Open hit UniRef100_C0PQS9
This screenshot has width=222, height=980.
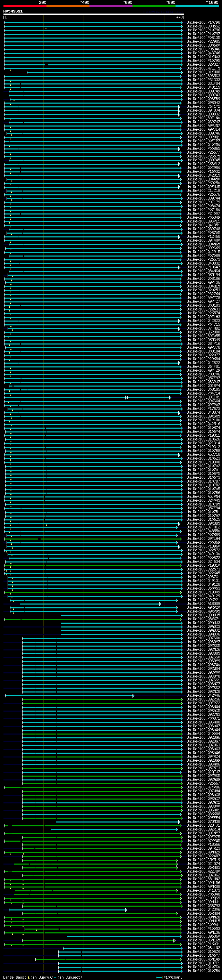(203, 898)
